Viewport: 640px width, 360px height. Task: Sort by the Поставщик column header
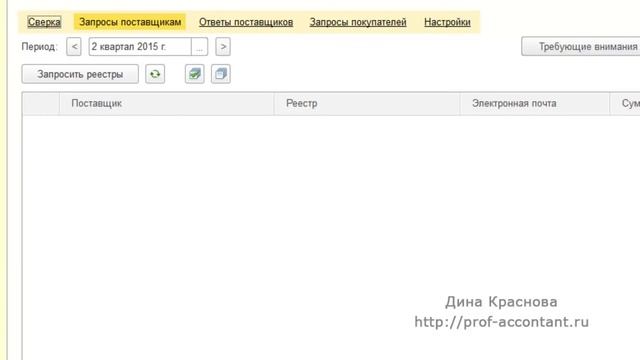[x=167, y=104]
